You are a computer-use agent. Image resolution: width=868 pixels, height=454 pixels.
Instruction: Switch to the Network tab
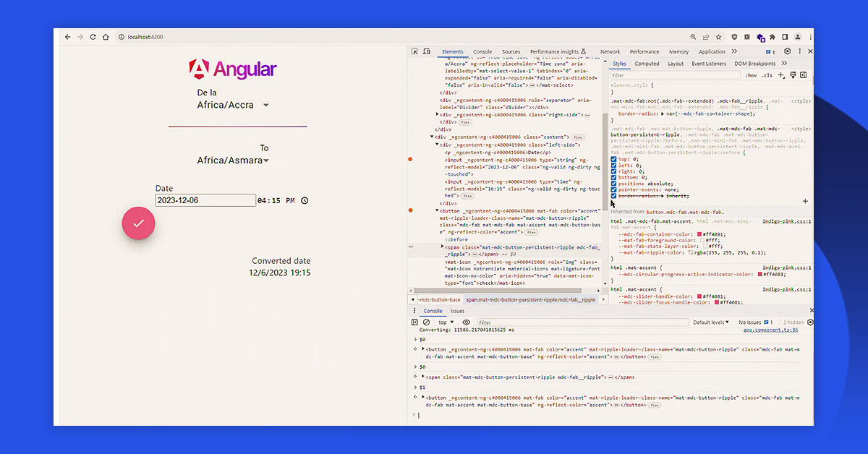[610, 52]
